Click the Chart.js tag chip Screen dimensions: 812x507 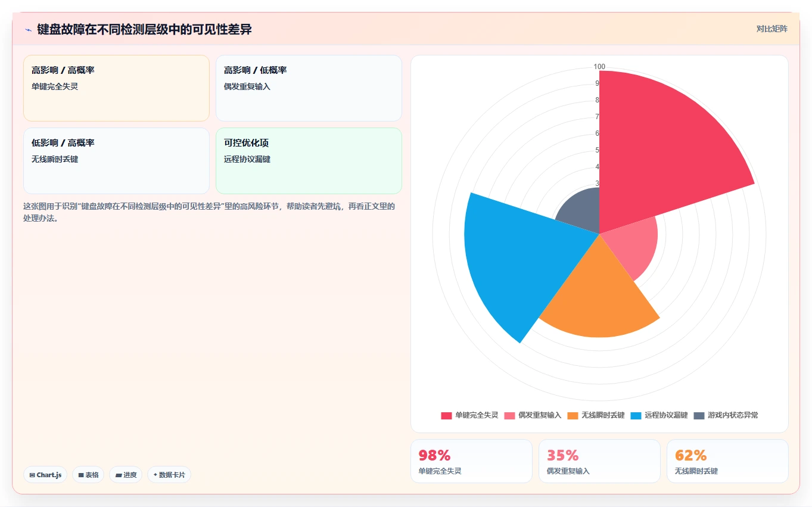[45, 475]
